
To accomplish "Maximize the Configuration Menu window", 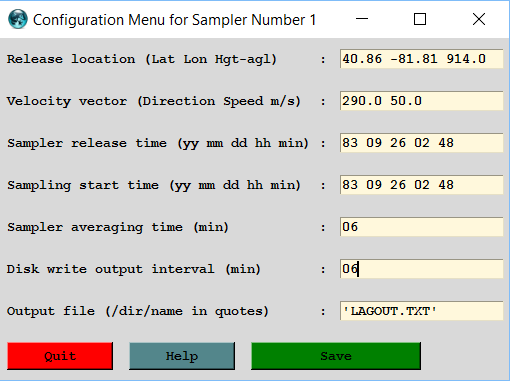I will click(420, 19).
